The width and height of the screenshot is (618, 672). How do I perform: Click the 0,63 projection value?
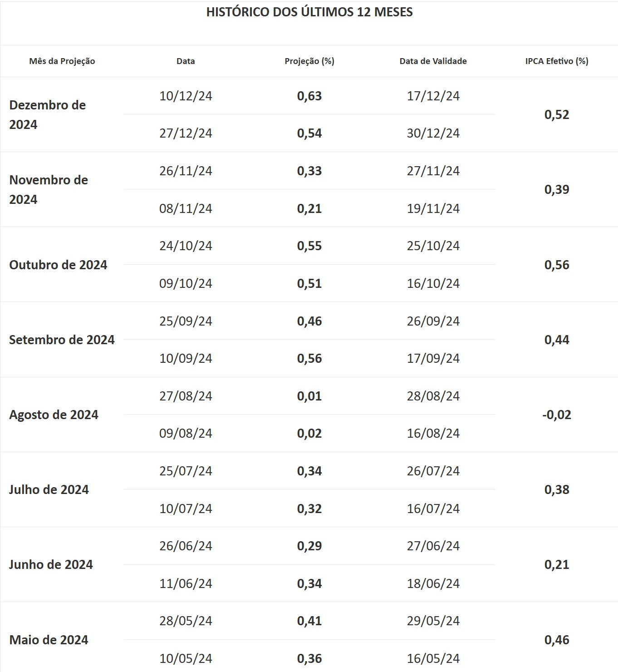309,96
